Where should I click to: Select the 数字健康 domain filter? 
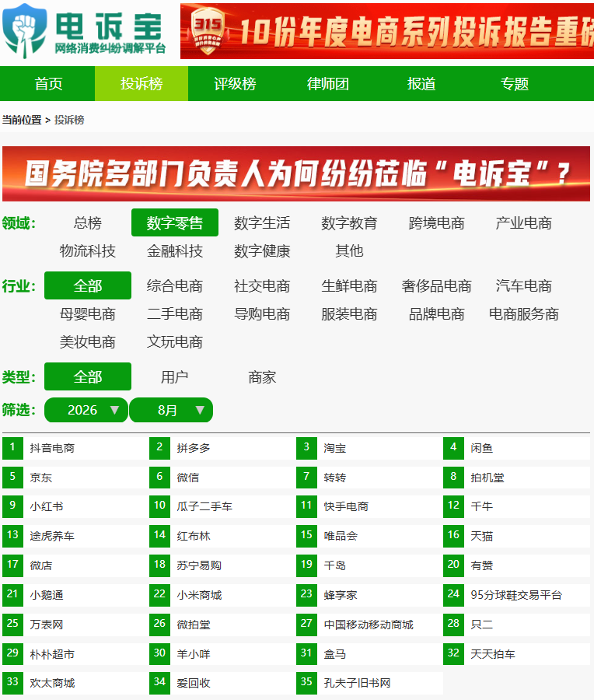pos(262,250)
